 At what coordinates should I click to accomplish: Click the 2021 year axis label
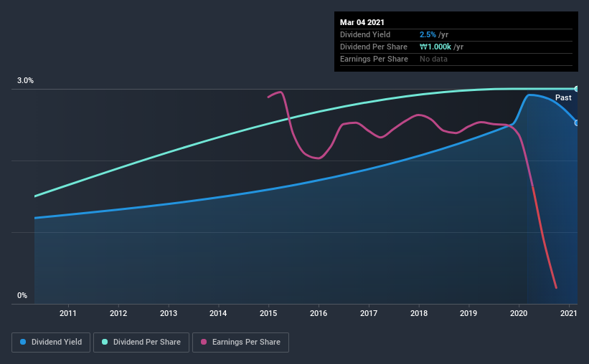[x=569, y=313]
